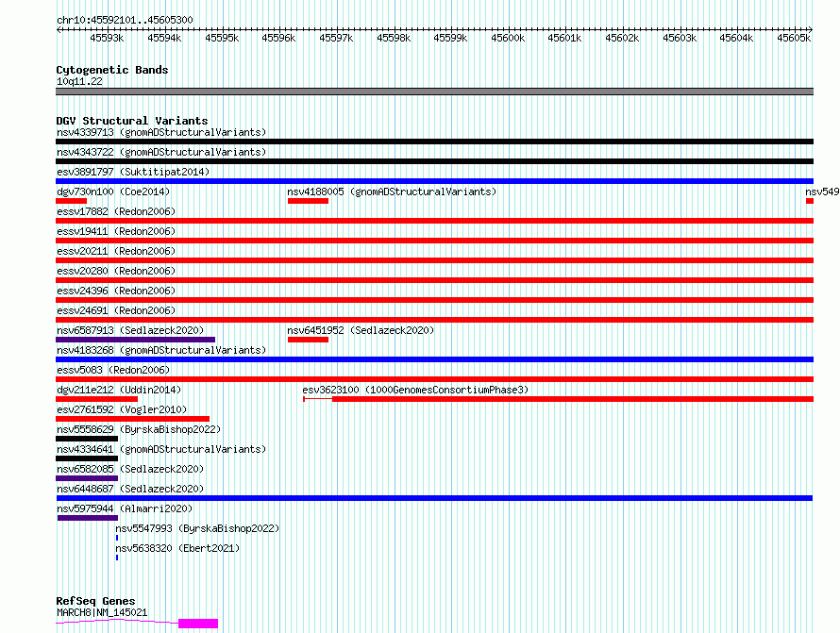Open variant nsv5547993 (ByrskaBishop2022)
The width and height of the screenshot is (840, 633).
tap(197, 528)
